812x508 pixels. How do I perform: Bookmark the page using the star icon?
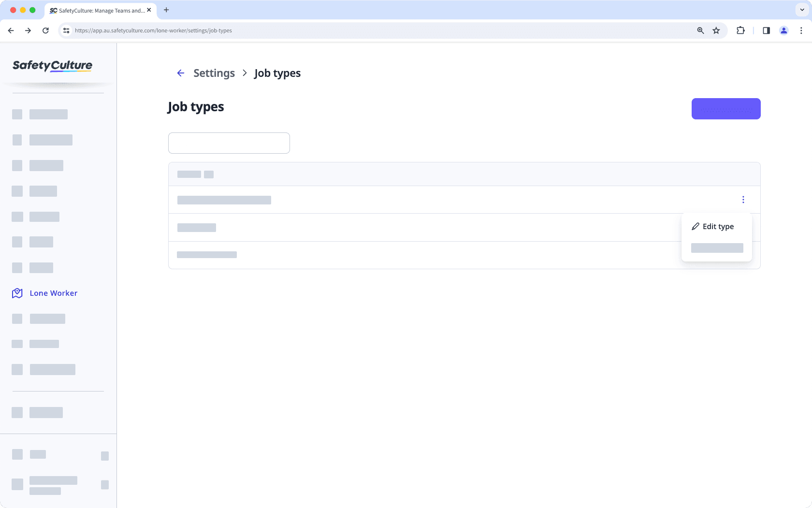tap(716, 30)
